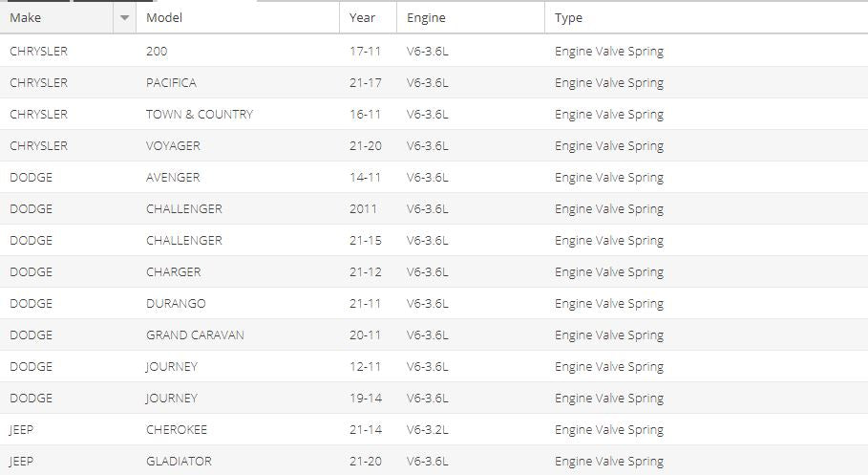
Task: Select the Chrysler 200 row
Action: [434, 51]
